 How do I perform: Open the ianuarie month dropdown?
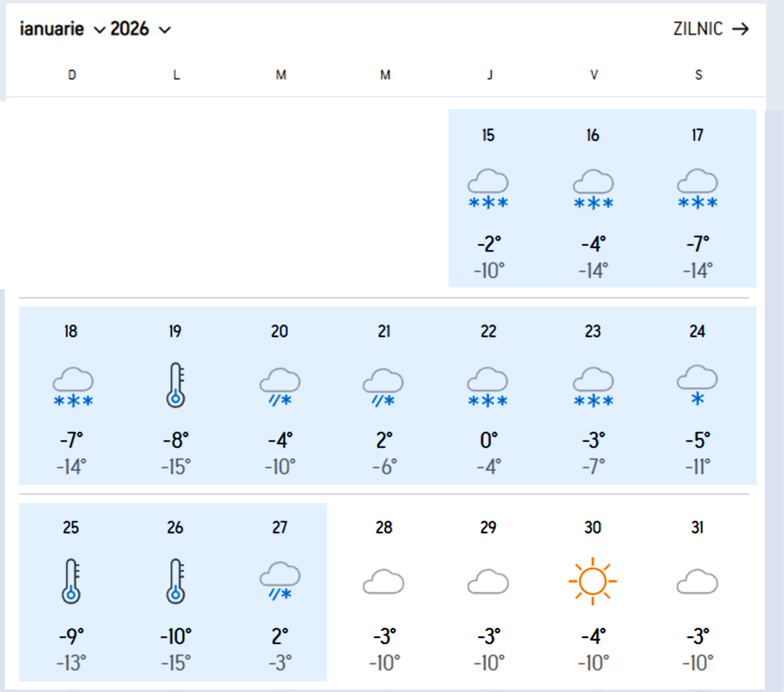[62, 29]
